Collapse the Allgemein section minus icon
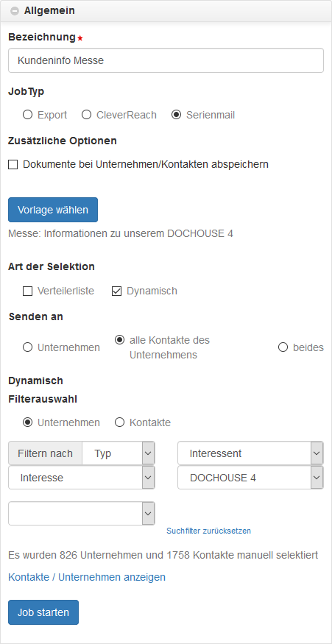This screenshot has width=332, height=644. (15, 11)
